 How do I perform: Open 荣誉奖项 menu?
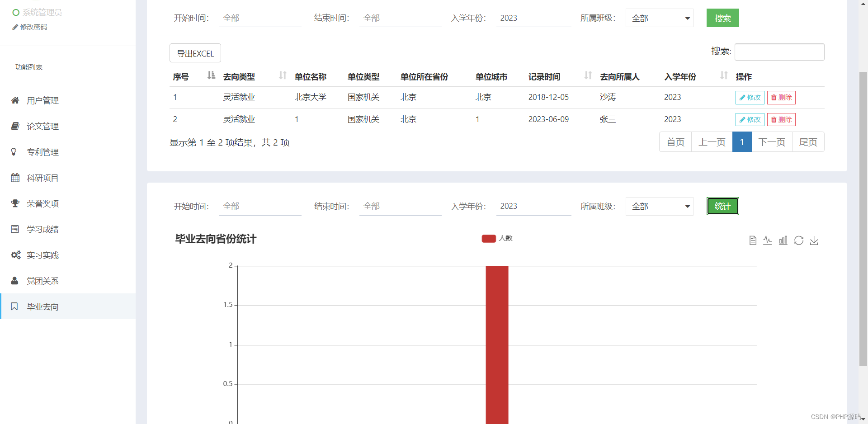(68, 203)
